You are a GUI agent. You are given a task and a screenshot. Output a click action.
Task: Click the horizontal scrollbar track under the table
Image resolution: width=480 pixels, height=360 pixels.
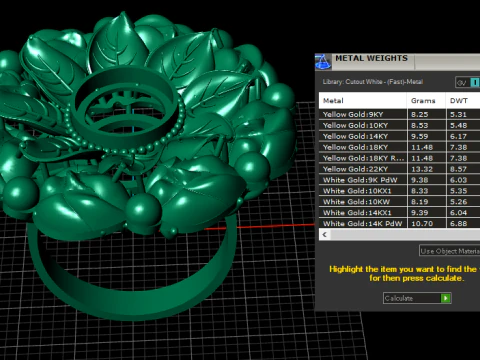[x=405, y=235]
